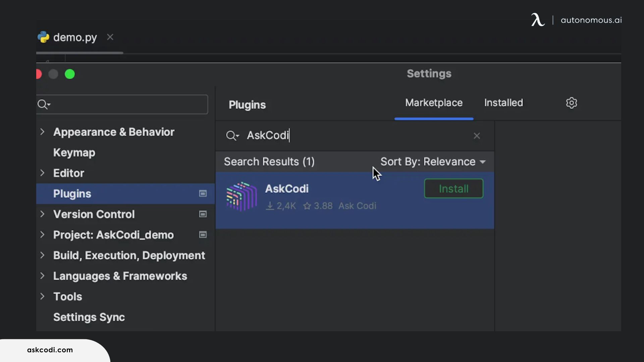Click the 3.88 star rating
This screenshot has width=644, height=362.
[x=318, y=206]
